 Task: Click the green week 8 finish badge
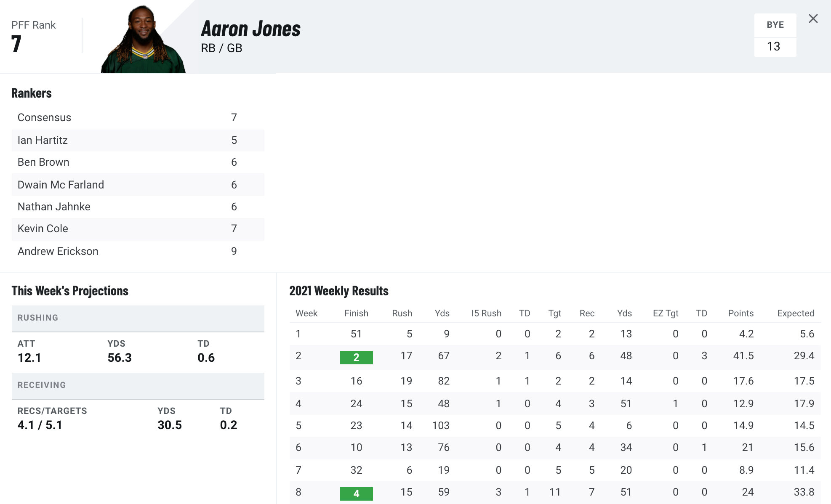point(356,493)
